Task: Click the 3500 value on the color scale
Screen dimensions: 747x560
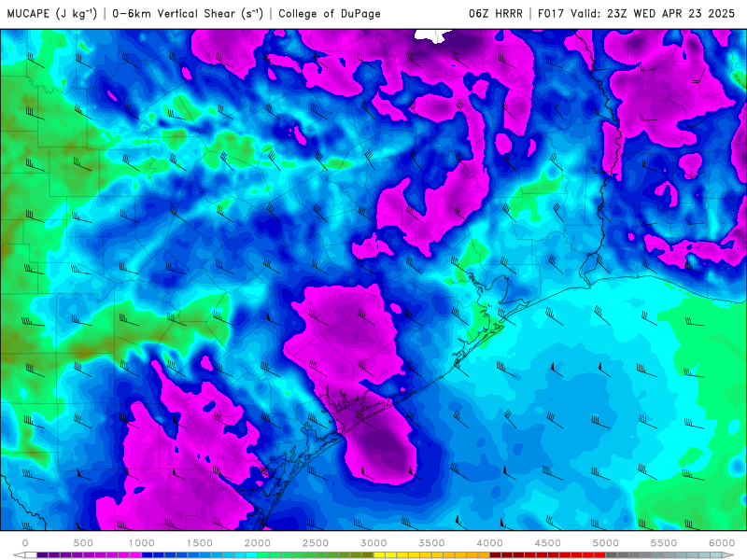Action: [x=431, y=543]
